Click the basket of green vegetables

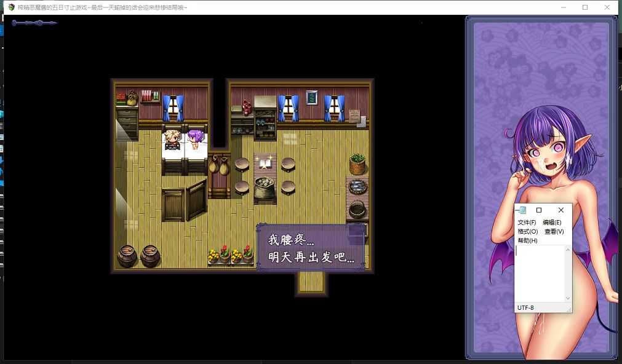pos(357,164)
